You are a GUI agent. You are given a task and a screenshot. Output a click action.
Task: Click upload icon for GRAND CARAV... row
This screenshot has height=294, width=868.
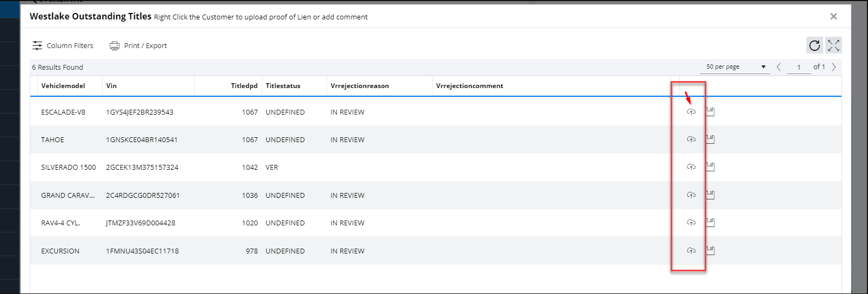tap(691, 195)
